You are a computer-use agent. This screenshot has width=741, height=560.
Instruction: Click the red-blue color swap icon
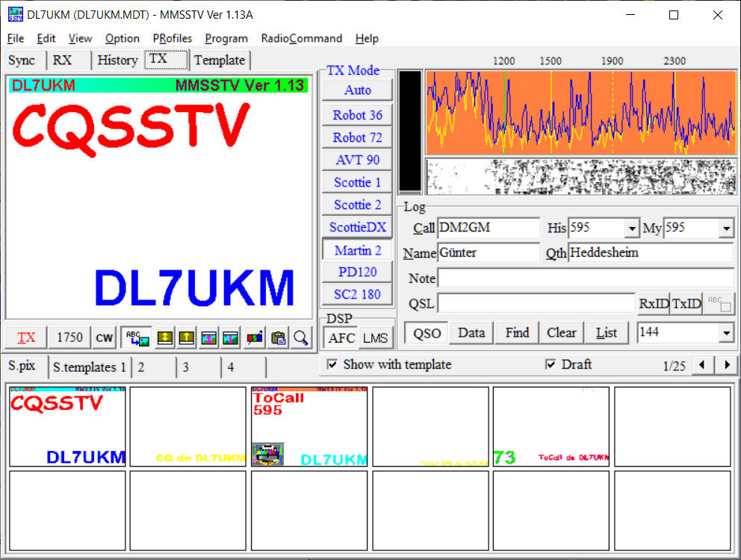click(255, 337)
